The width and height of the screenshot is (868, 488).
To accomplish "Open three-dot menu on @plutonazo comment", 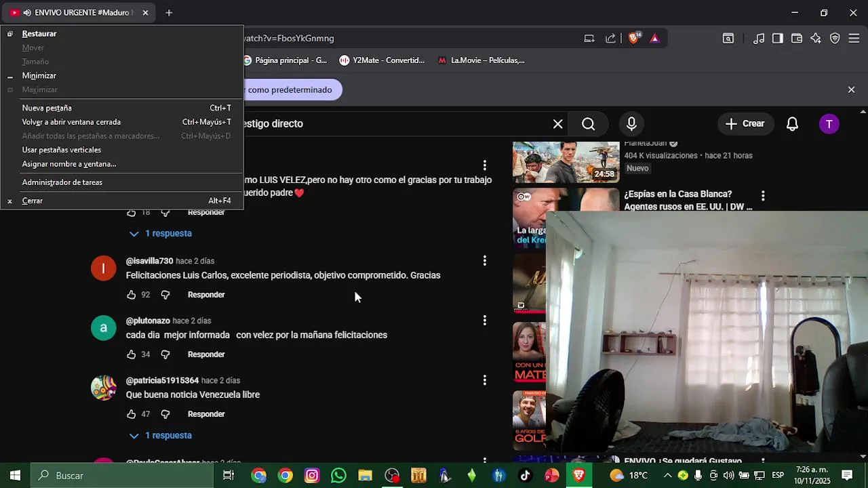I will pyautogui.click(x=484, y=321).
